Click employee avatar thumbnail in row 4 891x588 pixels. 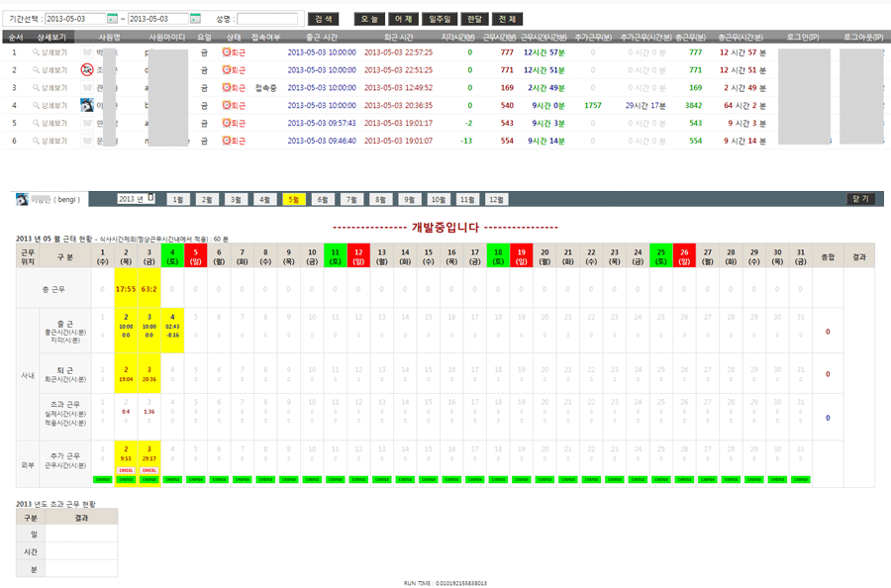87,105
